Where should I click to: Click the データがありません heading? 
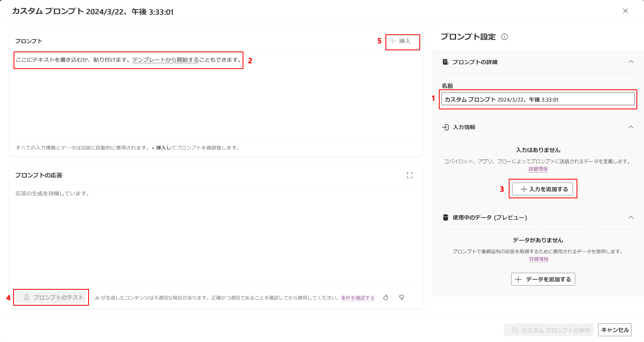538,240
